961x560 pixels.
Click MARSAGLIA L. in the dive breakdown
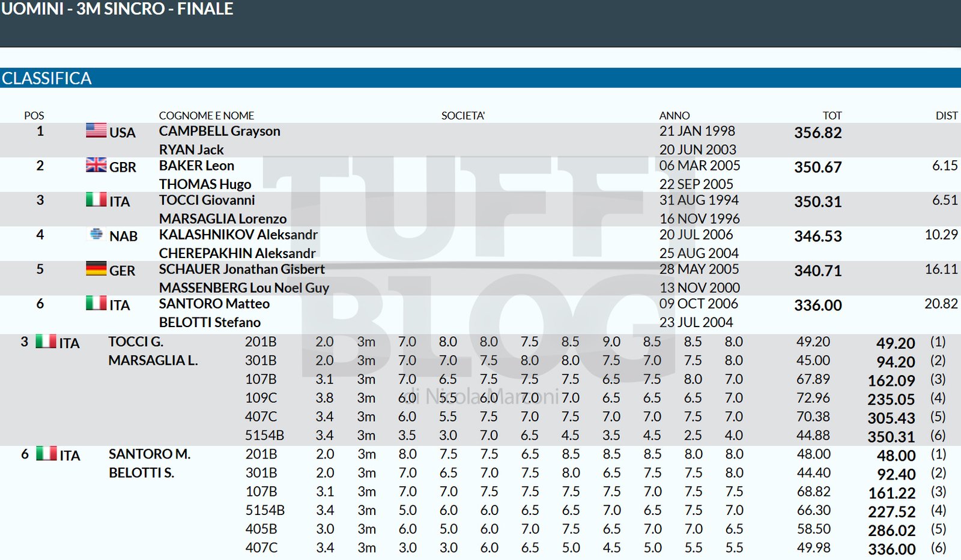(x=153, y=360)
